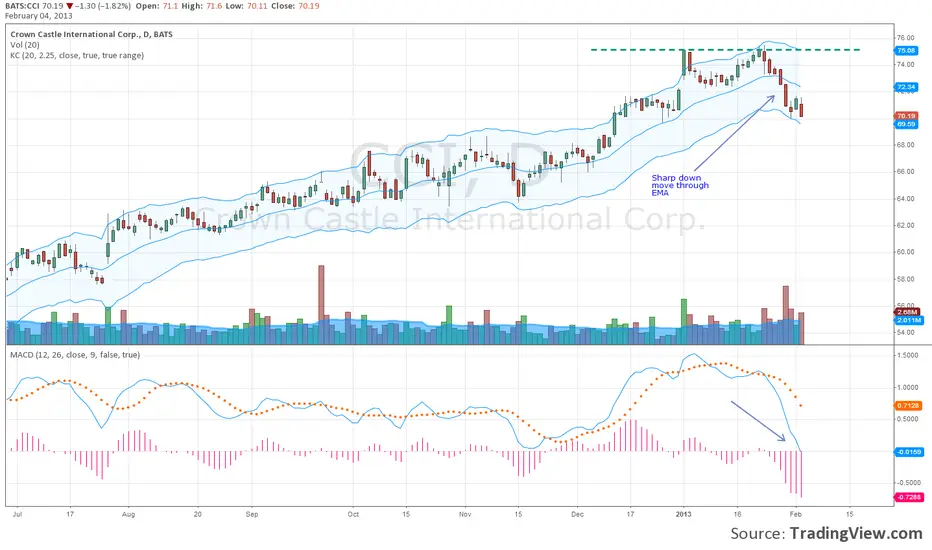Click the Jul label on time axis
932x550 pixels.
click(17, 514)
